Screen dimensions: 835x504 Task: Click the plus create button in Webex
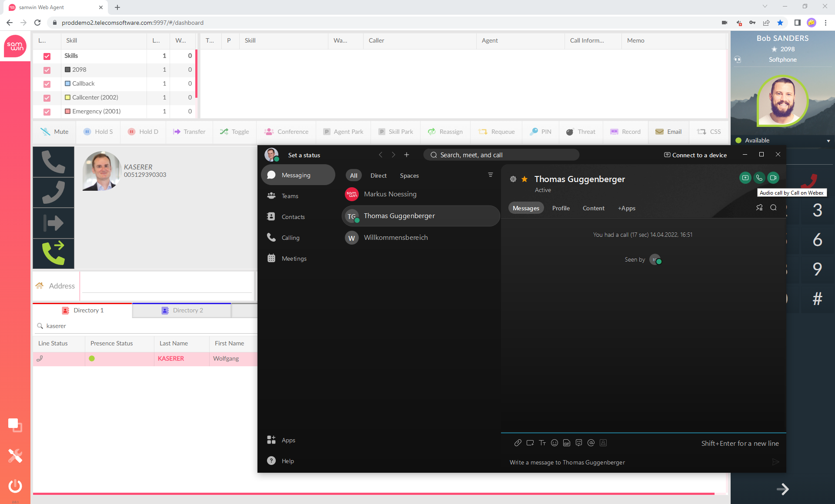pyautogui.click(x=407, y=155)
